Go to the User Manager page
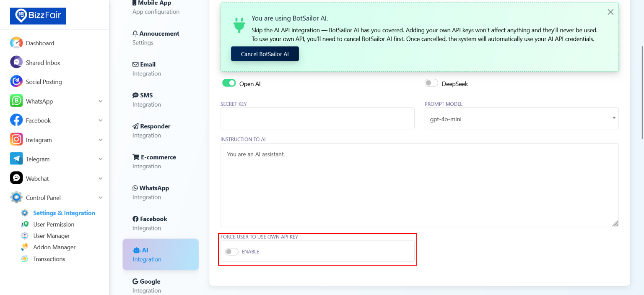Viewport: 644px width, 295px height. click(51, 236)
